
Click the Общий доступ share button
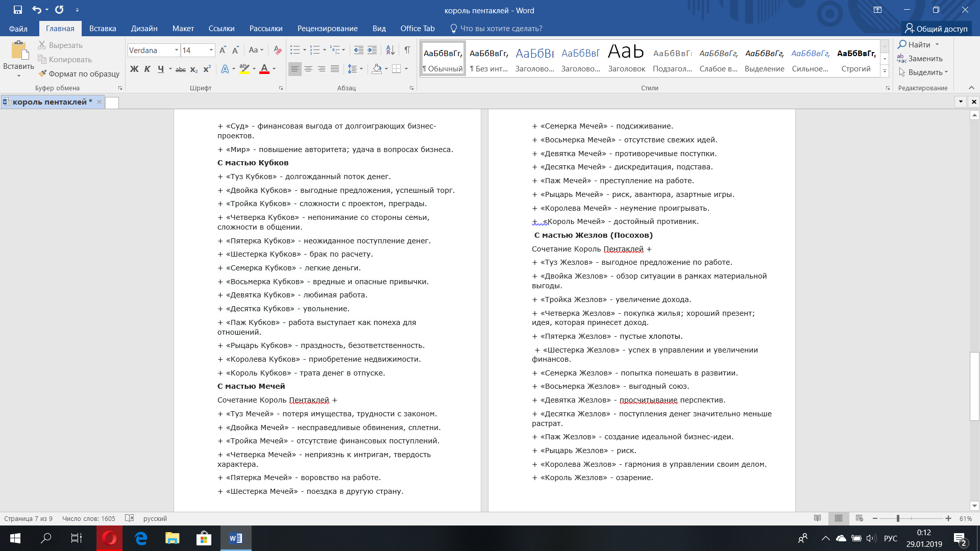(x=936, y=29)
